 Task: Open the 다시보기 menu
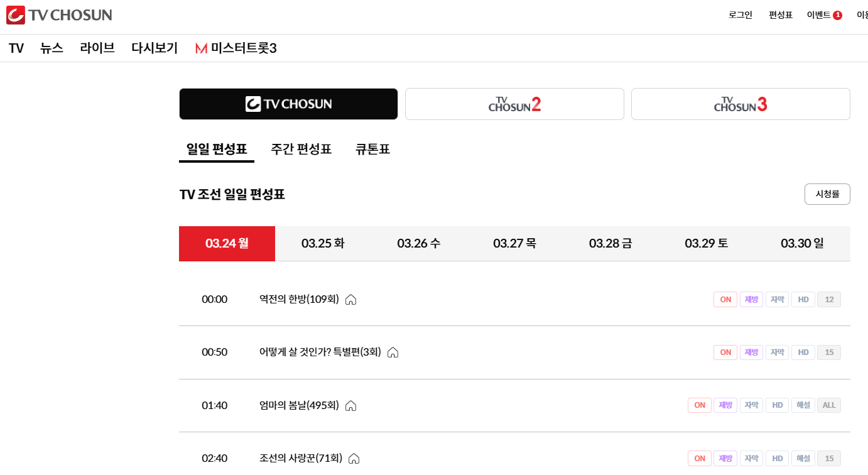point(154,48)
